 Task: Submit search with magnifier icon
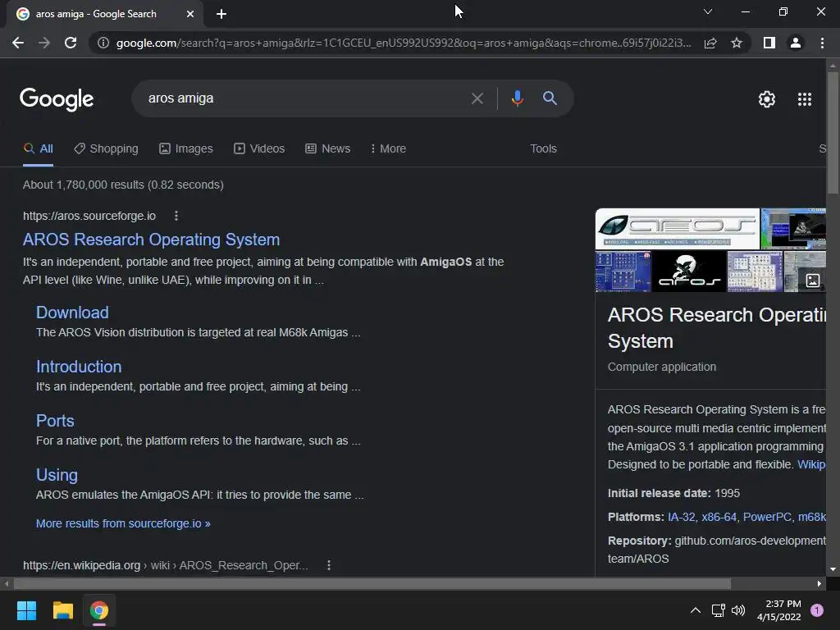pyautogui.click(x=550, y=98)
